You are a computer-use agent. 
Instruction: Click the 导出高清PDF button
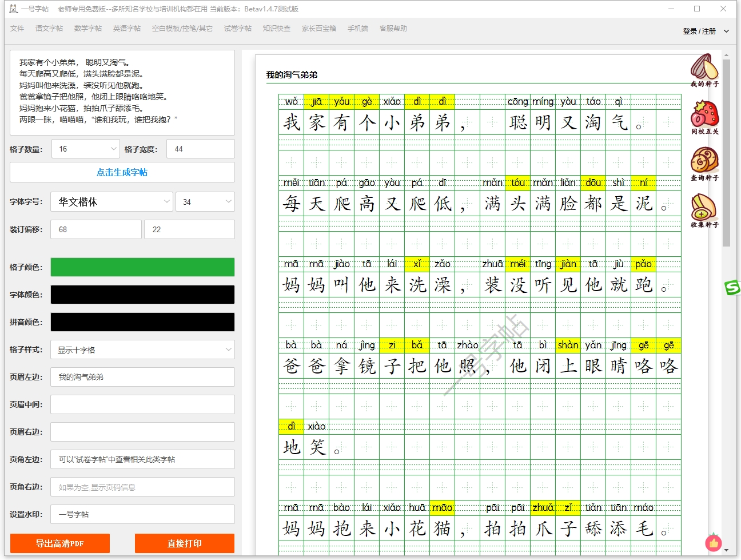pyautogui.click(x=60, y=543)
